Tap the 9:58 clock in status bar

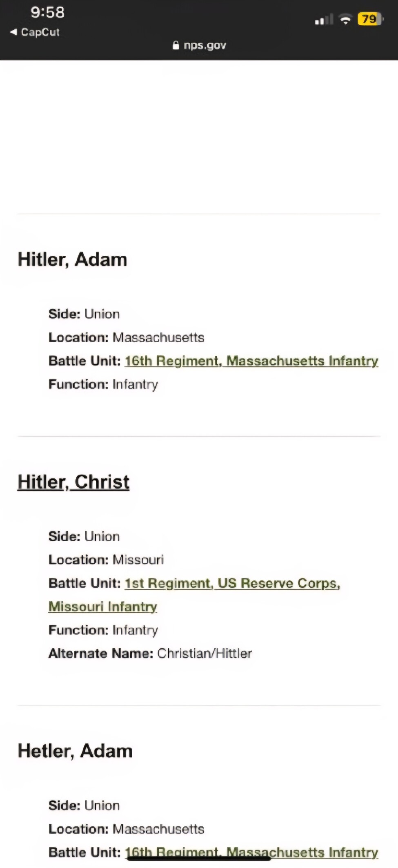coord(48,12)
